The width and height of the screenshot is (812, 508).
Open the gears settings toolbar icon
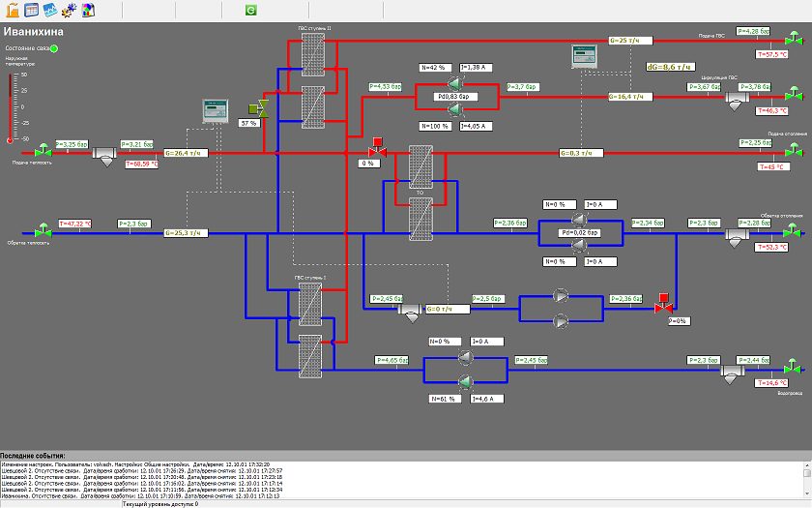coord(68,11)
